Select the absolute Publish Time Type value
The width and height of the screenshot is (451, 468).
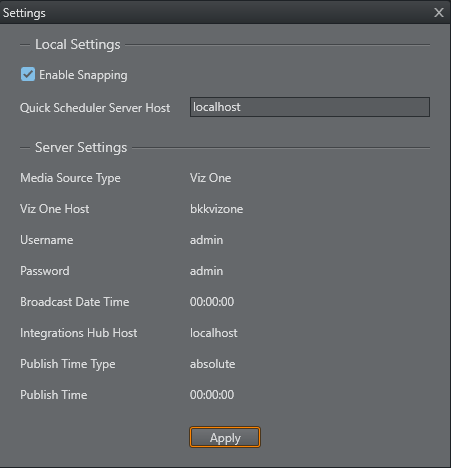212,364
